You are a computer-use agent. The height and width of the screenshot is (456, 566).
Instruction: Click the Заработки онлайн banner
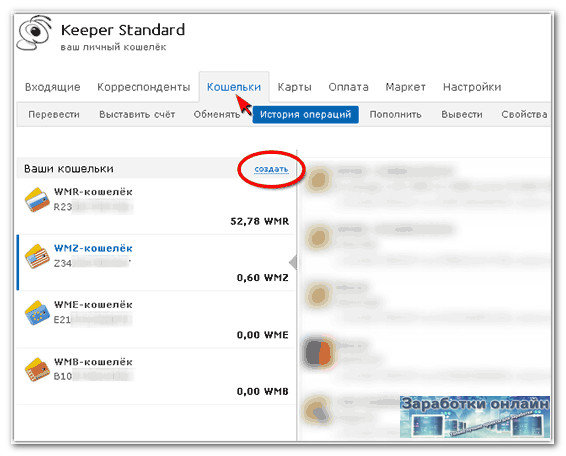point(475,417)
